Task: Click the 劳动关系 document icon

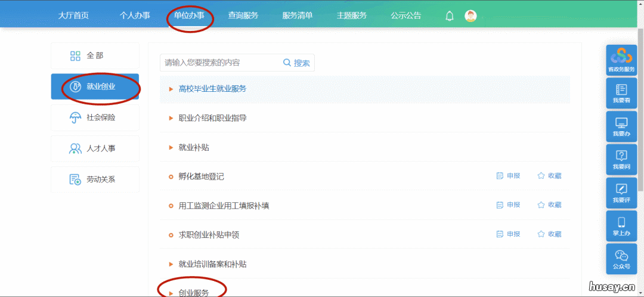Action: click(x=75, y=180)
